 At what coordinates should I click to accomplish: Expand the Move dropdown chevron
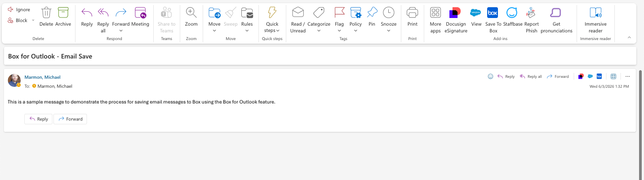[214, 31]
